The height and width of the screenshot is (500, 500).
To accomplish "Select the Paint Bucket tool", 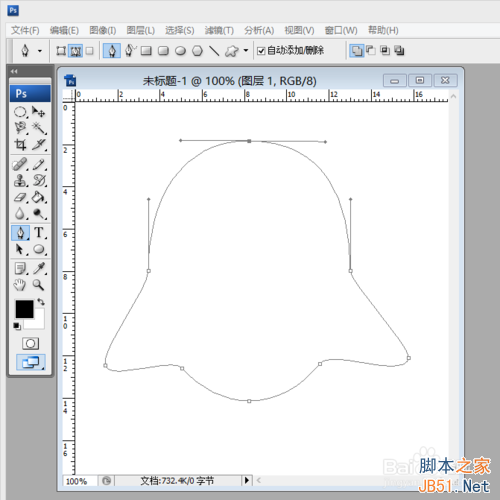I will 38,197.
